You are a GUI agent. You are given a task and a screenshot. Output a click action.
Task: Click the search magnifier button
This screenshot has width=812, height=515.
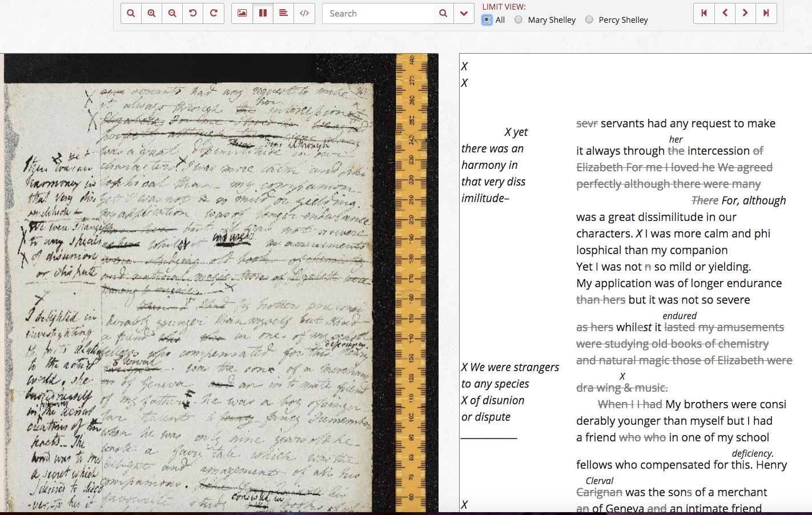[x=443, y=13]
